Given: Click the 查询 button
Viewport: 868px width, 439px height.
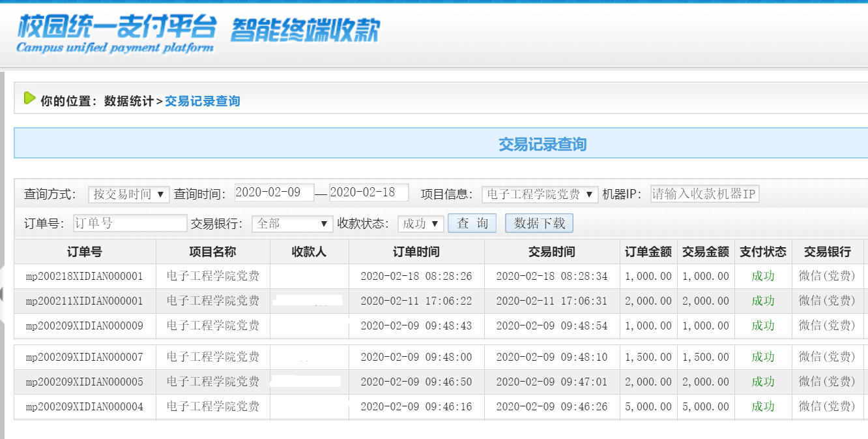Looking at the screenshot, I should coord(472,223).
